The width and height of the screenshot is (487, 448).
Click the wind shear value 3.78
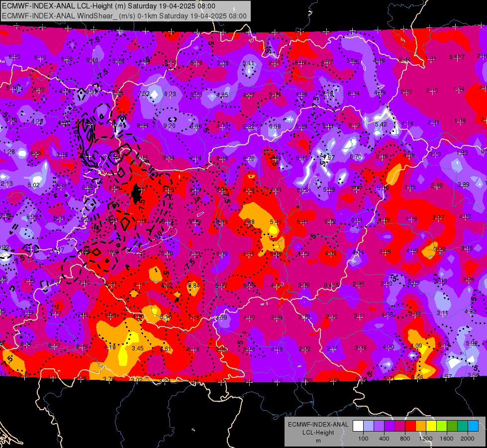(109, 379)
